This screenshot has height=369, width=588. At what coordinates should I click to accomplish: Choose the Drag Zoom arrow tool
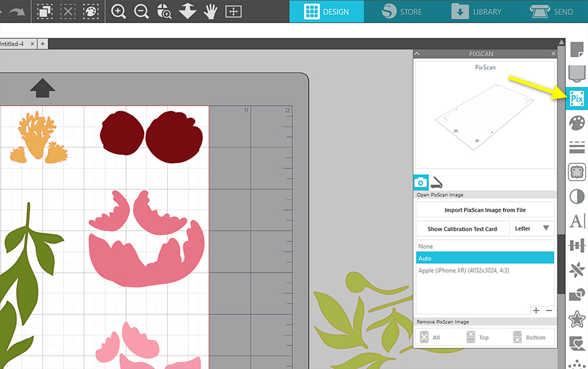(187, 11)
